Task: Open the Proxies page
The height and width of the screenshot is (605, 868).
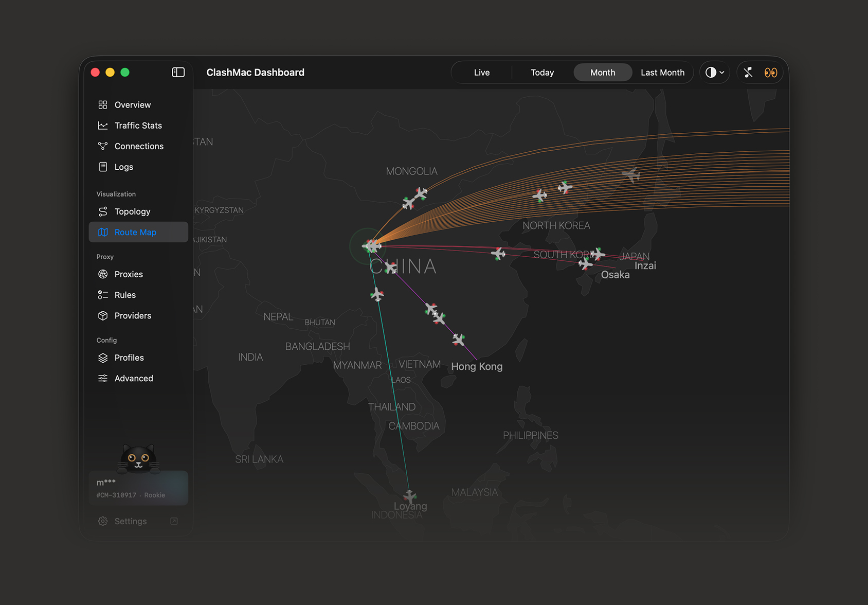Action: (138, 274)
